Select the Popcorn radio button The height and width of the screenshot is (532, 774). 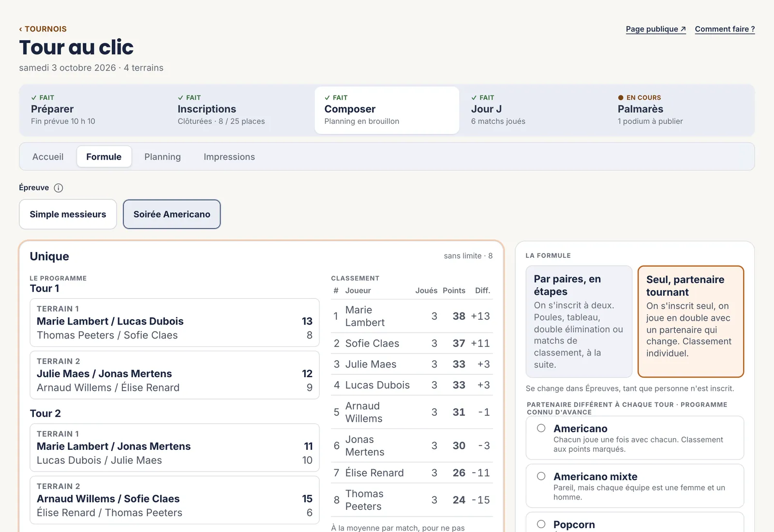(x=541, y=524)
